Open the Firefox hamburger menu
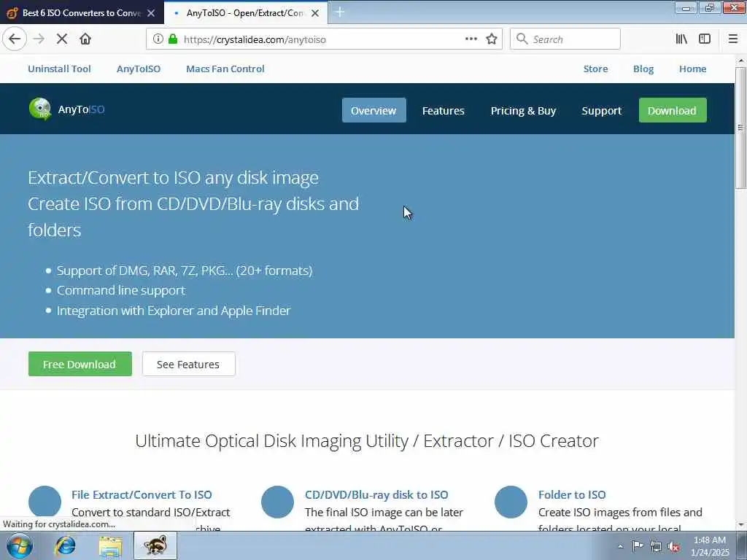 click(733, 39)
